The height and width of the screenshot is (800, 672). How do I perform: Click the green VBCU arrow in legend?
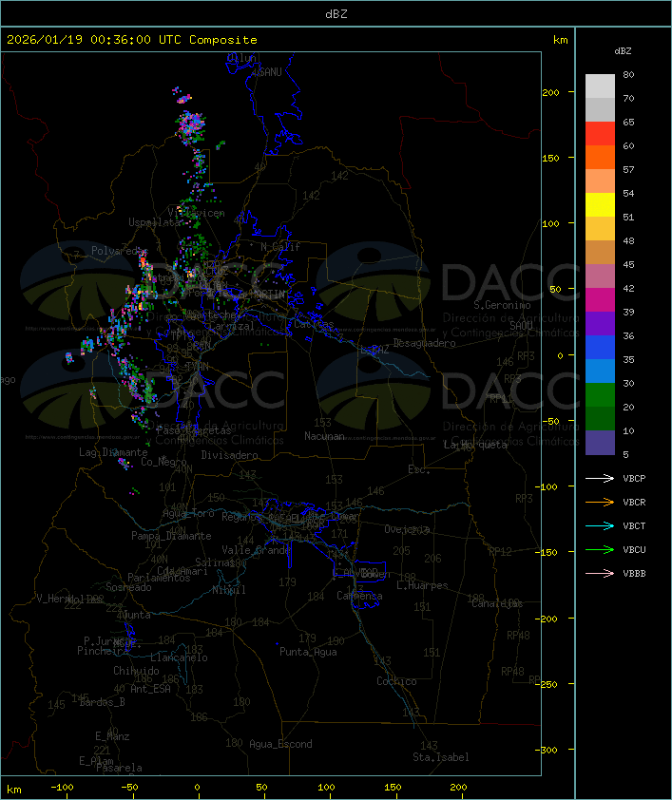(601, 550)
